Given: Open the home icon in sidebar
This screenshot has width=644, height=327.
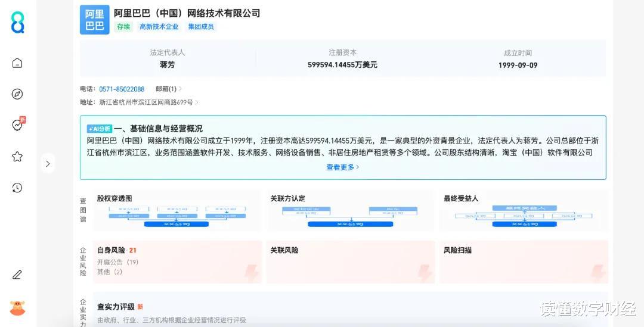Looking at the screenshot, I should tap(17, 63).
